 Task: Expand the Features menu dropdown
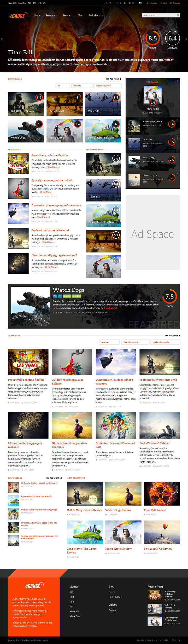[51, 15]
